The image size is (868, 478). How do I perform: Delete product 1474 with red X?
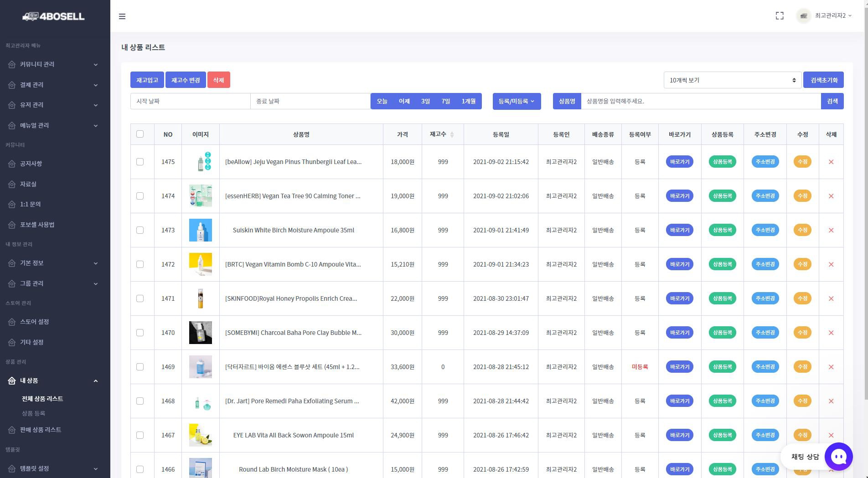[x=831, y=196]
